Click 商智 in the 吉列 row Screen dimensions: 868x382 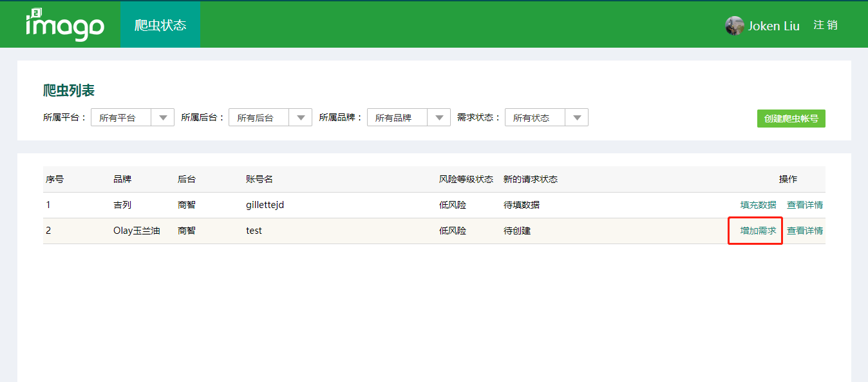[187, 205]
